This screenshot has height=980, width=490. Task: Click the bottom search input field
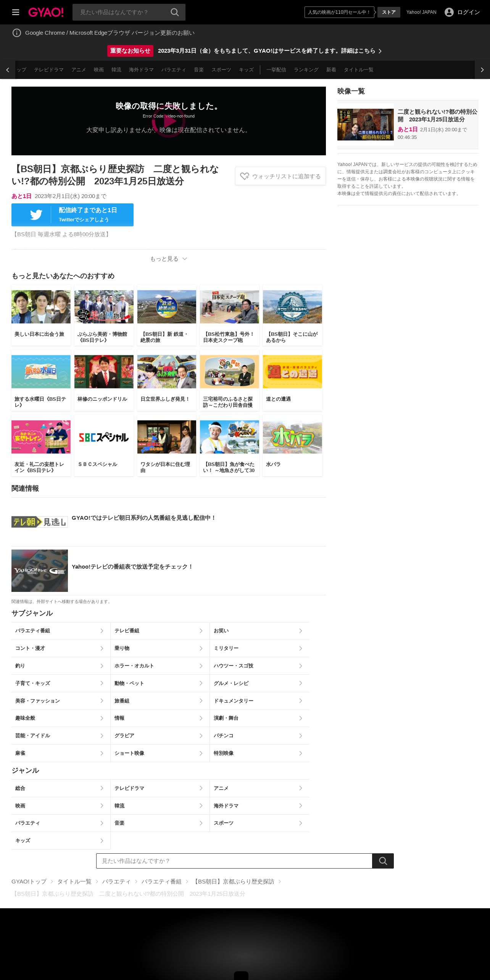click(x=234, y=861)
